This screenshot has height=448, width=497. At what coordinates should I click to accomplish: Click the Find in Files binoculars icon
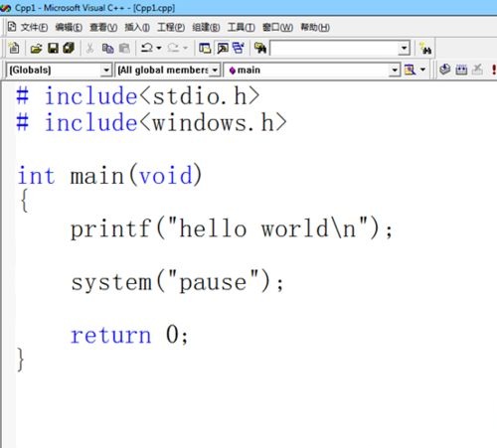click(x=260, y=49)
